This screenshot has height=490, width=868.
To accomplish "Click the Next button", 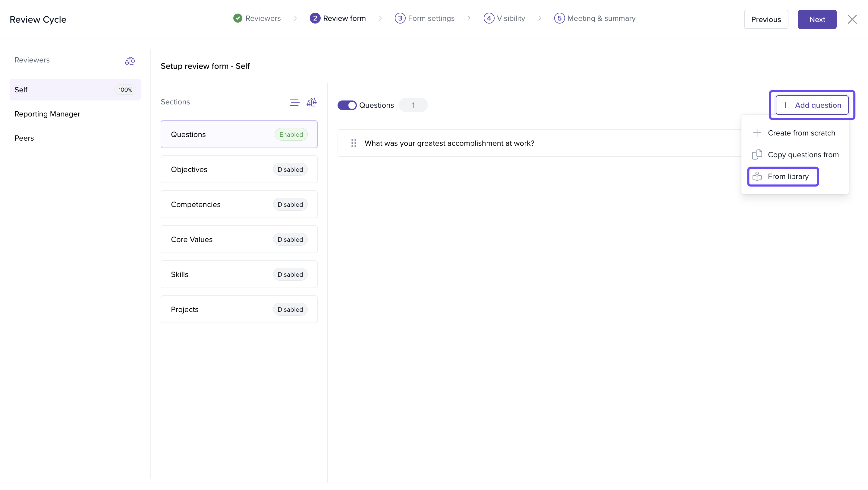I will coord(816,19).
